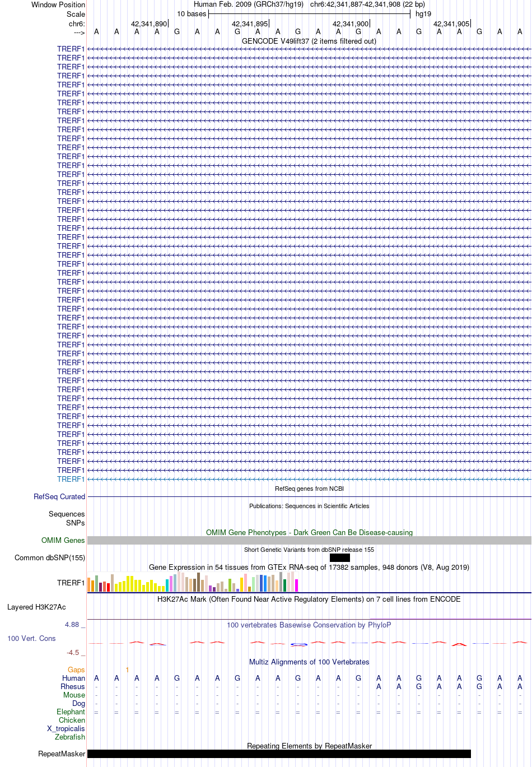
Task: Select the black dbSNP variant item
Action: point(340,557)
